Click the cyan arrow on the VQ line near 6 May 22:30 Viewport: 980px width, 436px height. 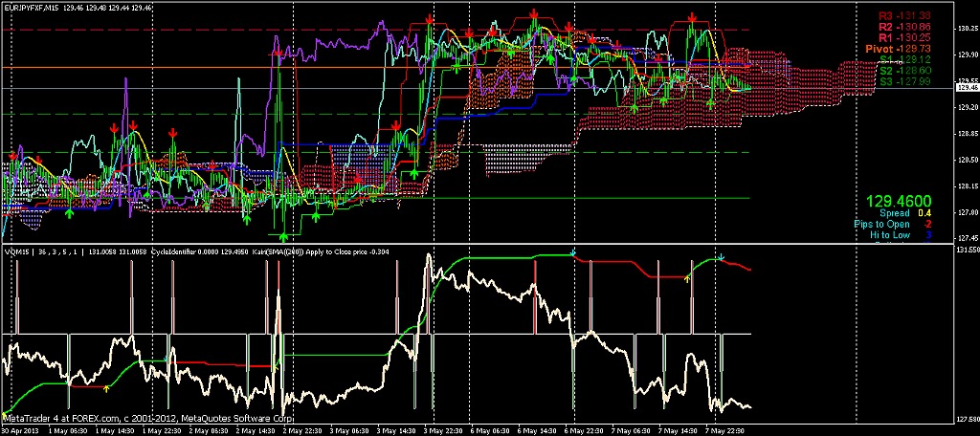tap(573, 253)
